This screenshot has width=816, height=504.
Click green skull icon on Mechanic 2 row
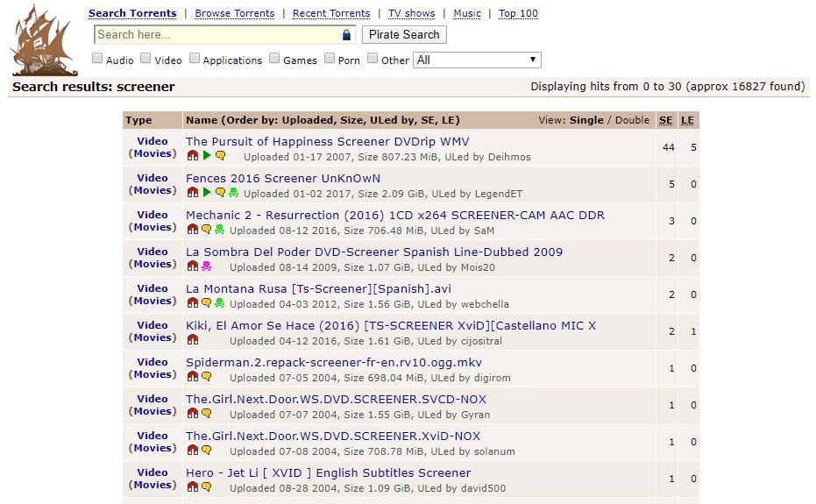click(220, 229)
